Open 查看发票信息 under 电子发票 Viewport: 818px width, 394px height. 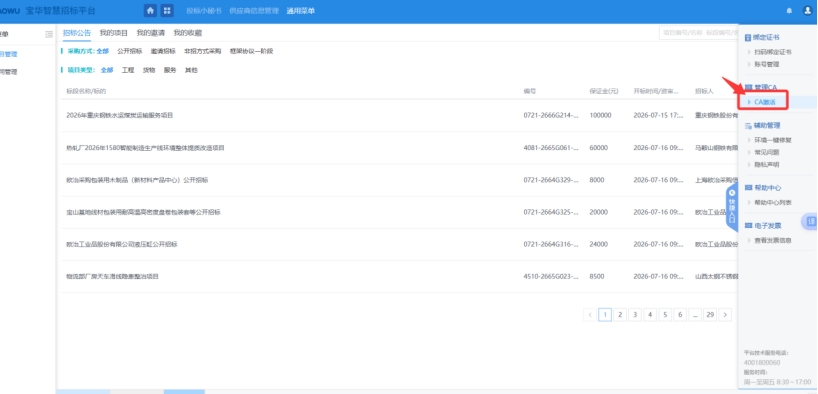773,241
